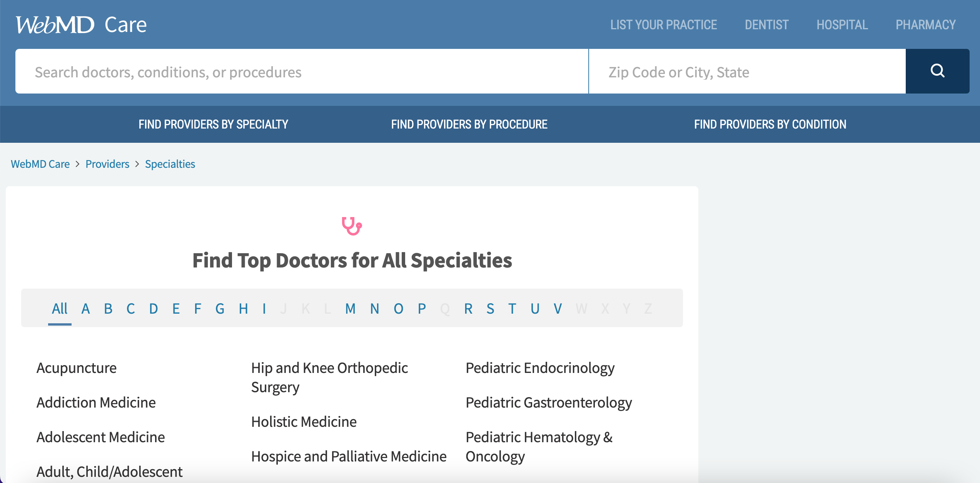
Task: Open Pediatric Endocrinology specialty
Action: [540, 368]
